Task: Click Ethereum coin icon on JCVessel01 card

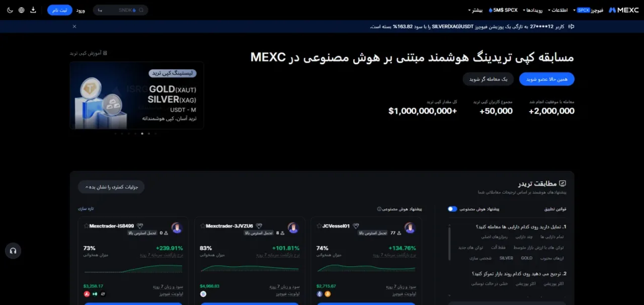Action: pos(319,294)
